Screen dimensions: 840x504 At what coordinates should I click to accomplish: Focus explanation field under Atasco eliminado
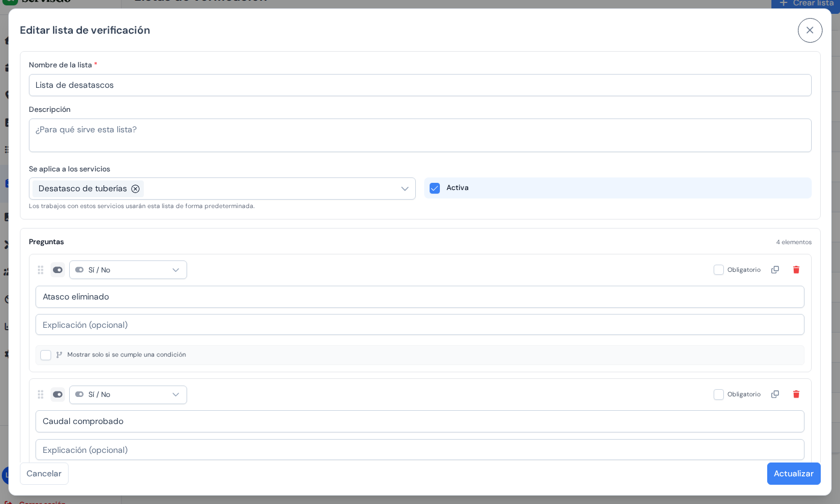pos(420,325)
